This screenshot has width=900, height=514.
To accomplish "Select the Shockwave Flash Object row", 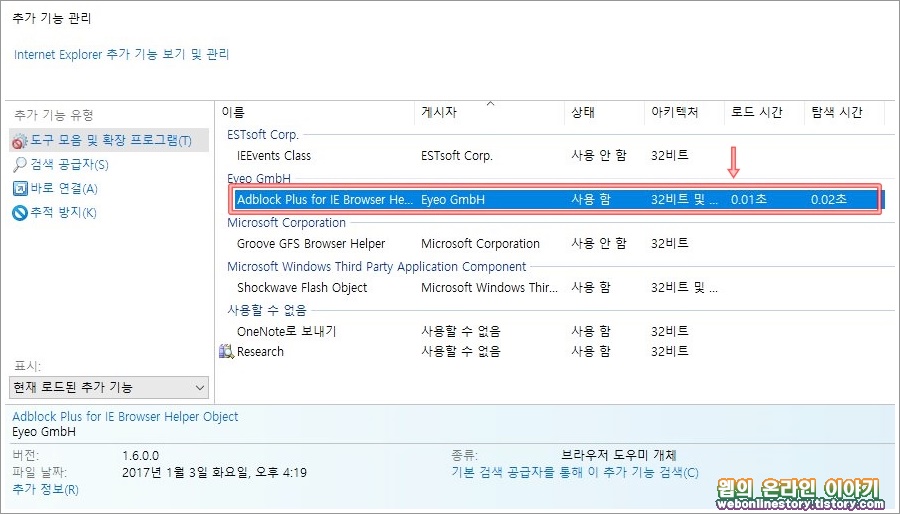I will point(551,287).
